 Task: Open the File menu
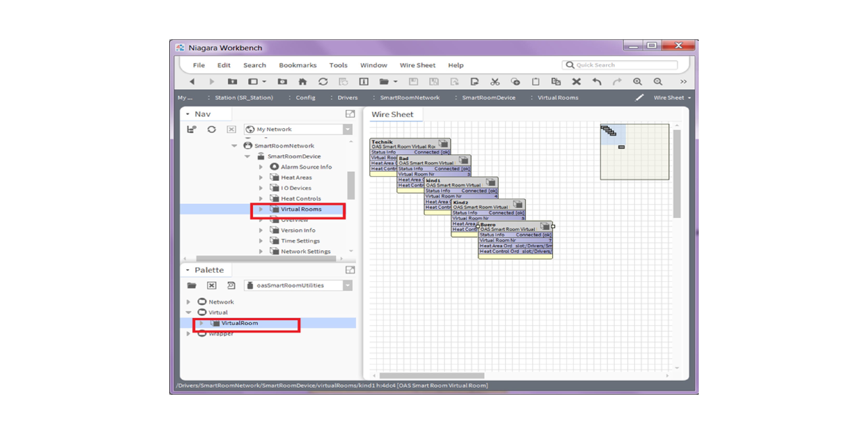(199, 65)
